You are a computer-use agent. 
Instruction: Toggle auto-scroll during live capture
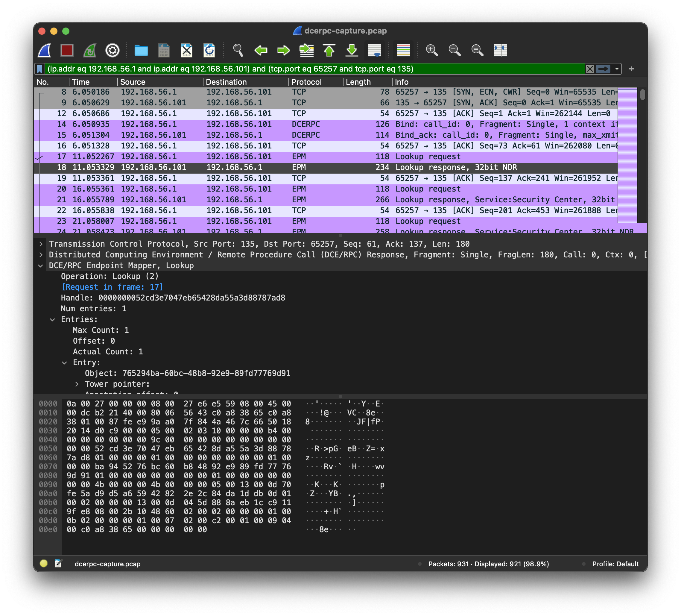pyautogui.click(x=375, y=51)
